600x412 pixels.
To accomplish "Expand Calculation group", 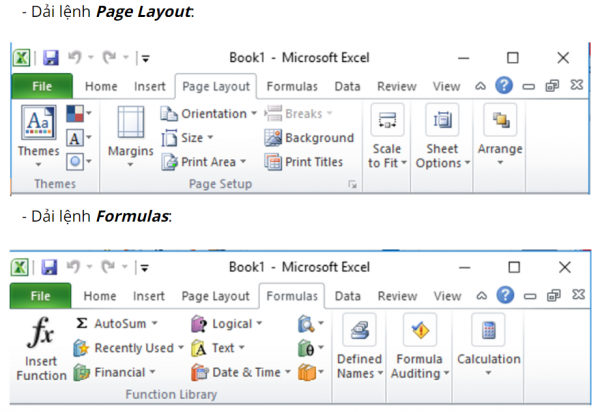I will coord(489,345).
